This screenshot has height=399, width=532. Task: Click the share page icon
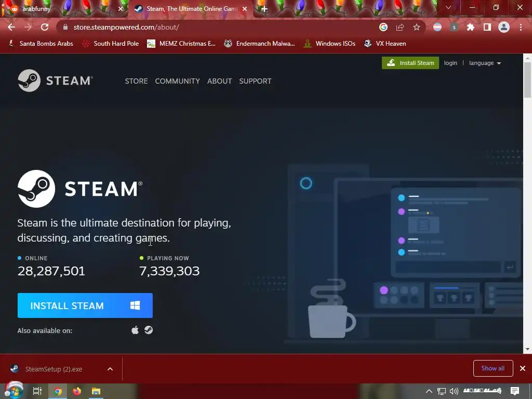coord(400,27)
